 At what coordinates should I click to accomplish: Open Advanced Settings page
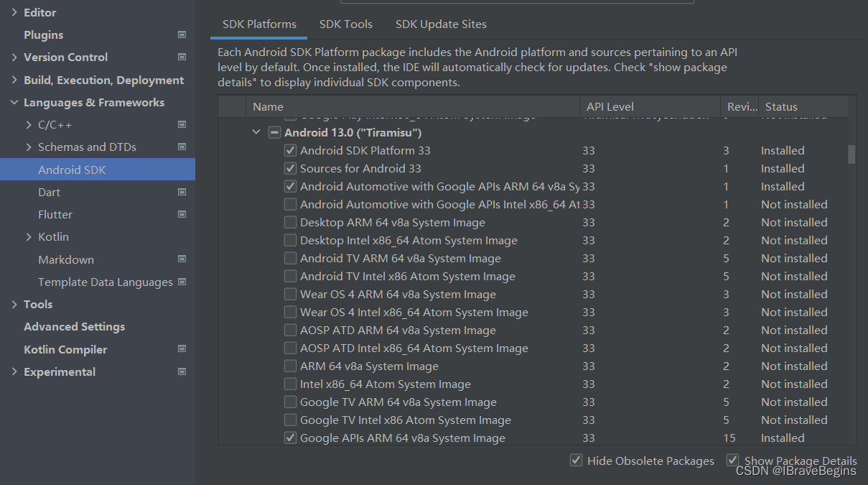(74, 327)
